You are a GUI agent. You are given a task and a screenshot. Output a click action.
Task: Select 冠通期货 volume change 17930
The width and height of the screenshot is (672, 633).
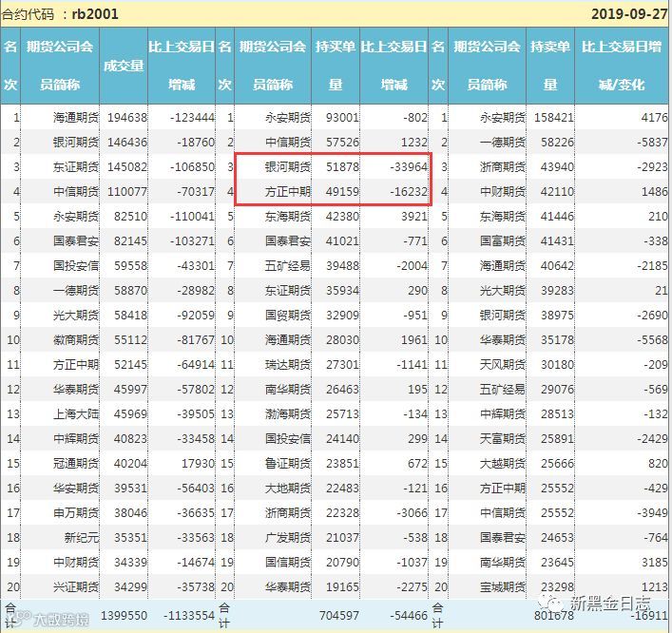click(198, 464)
